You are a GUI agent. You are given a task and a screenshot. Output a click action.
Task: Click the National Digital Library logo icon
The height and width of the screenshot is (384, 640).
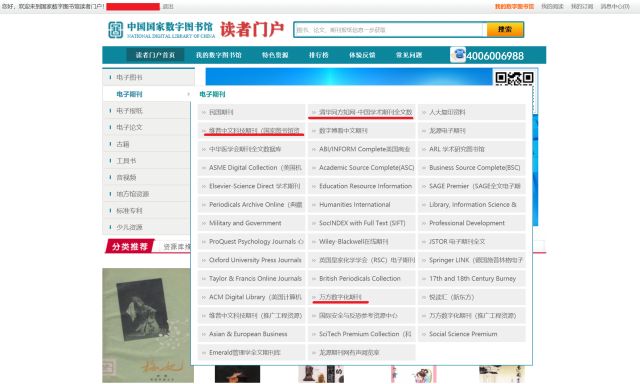[x=116, y=30]
